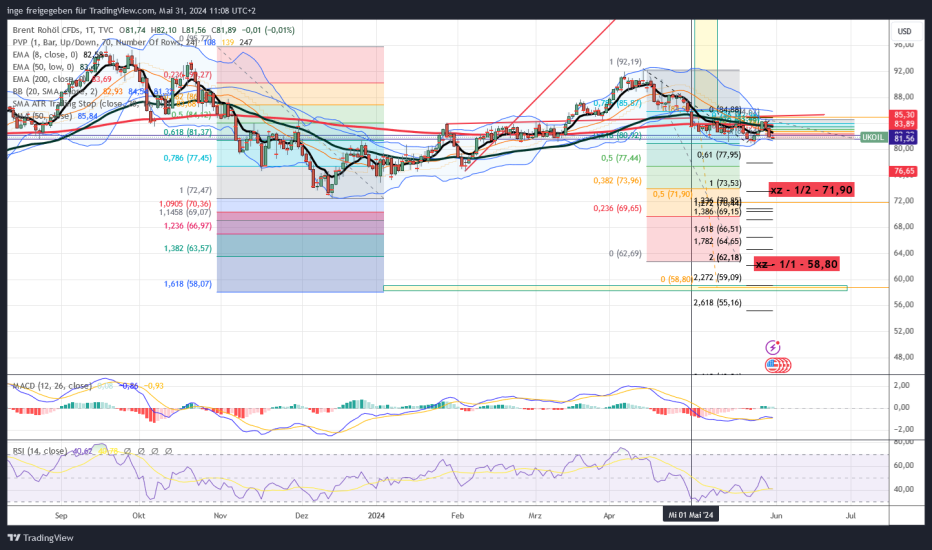
Task: Click the red 83,89 price label
Action: [903, 124]
